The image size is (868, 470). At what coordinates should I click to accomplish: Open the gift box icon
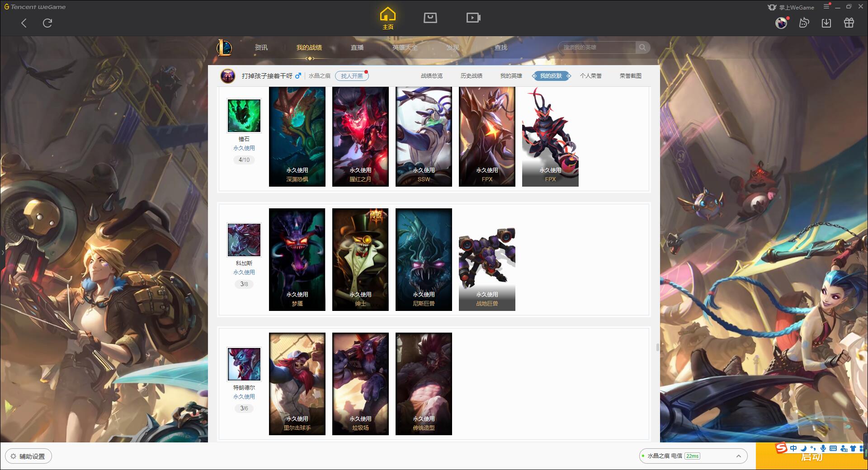[849, 23]
